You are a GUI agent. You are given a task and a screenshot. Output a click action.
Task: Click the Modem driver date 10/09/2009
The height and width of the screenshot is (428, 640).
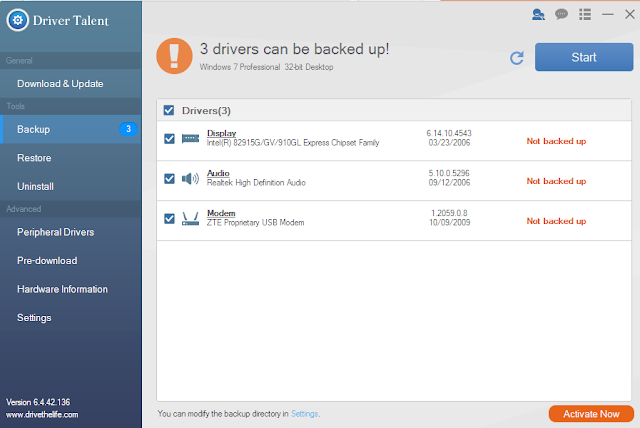pyautogui.click(x=449, y=223)
